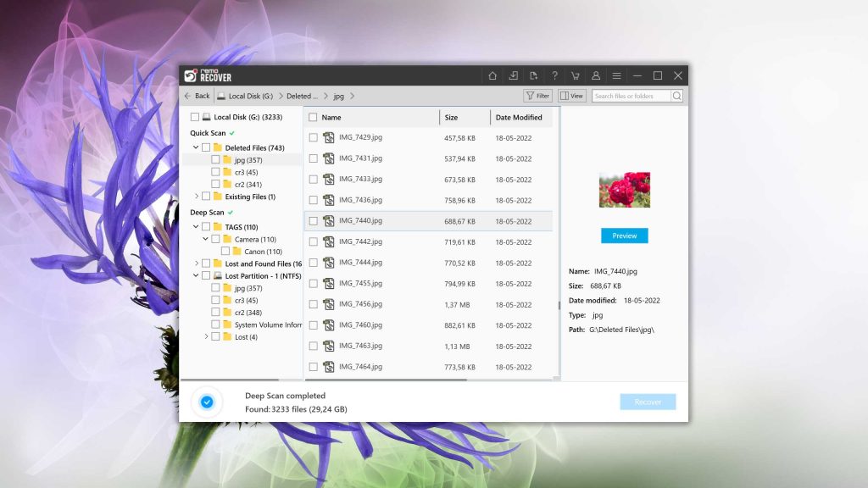868x488 pixels.
Task: Click the Back button
Action: [197, 96]
